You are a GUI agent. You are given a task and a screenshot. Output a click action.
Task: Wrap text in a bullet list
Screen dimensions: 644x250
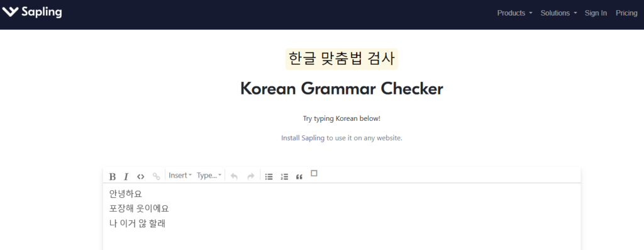click(x=269, y=177)
